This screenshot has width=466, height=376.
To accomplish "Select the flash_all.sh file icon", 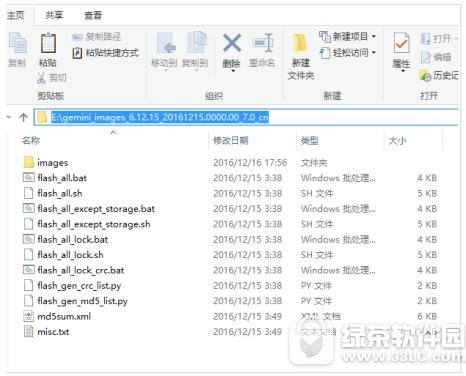I will [29, 193].
